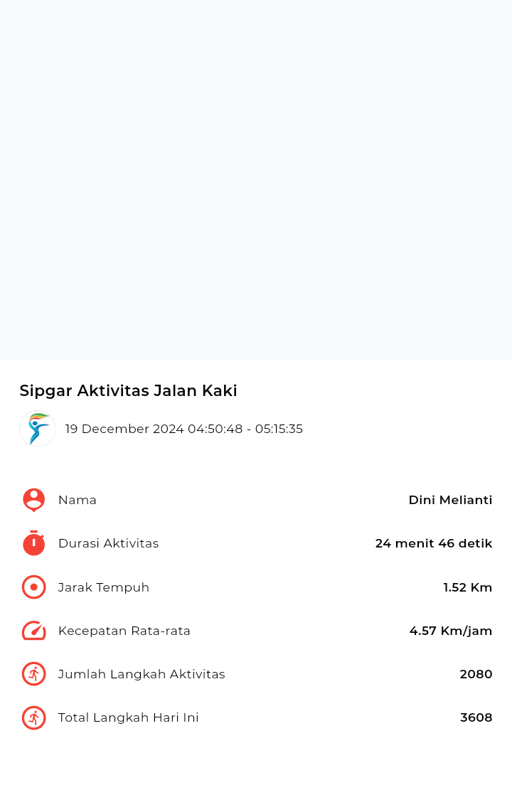Click the target icon for Jarak Tempuh
Image resolution: width=512 pixels, height=812 pixels.
coord(33,587)
